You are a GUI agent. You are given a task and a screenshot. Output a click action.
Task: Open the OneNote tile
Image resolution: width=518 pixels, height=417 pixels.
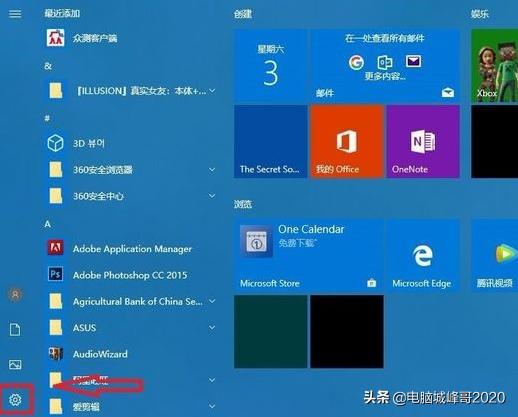[423, 141]
